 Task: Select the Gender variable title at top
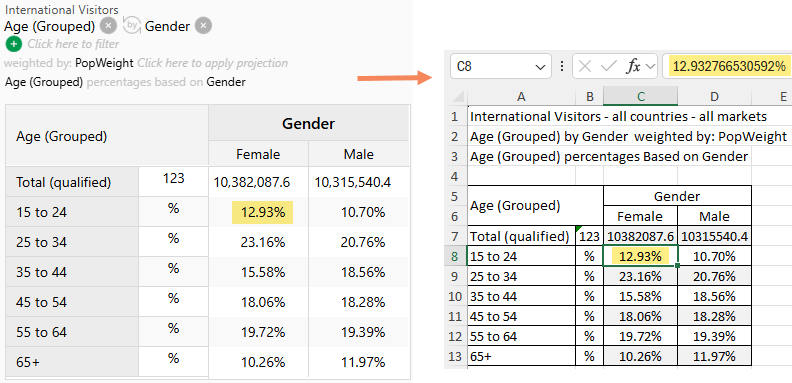click(168, 26)
